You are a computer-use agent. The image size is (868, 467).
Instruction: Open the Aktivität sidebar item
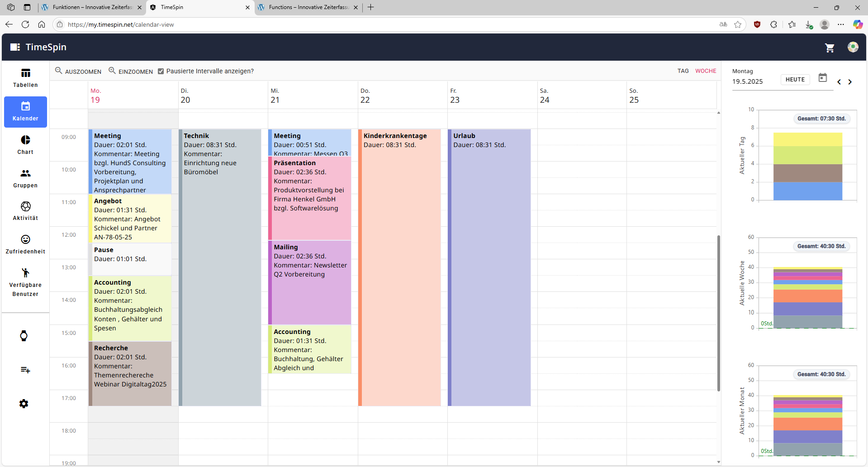(25, 211)
